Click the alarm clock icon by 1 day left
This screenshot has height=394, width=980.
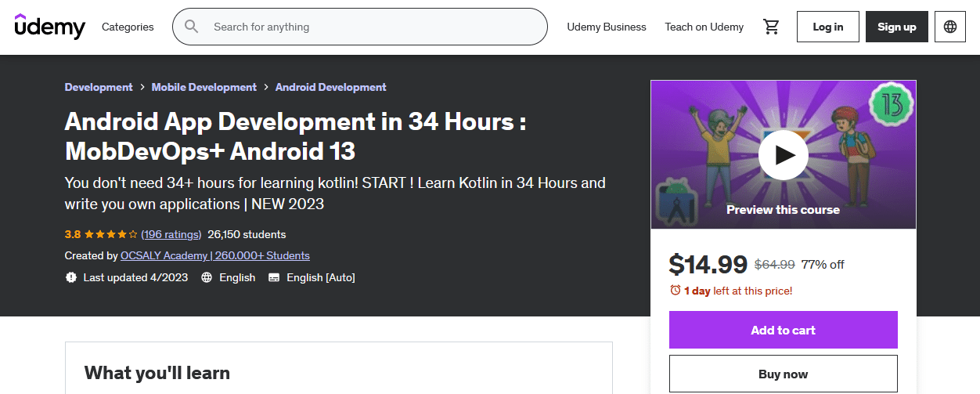(x=676, y=291)
